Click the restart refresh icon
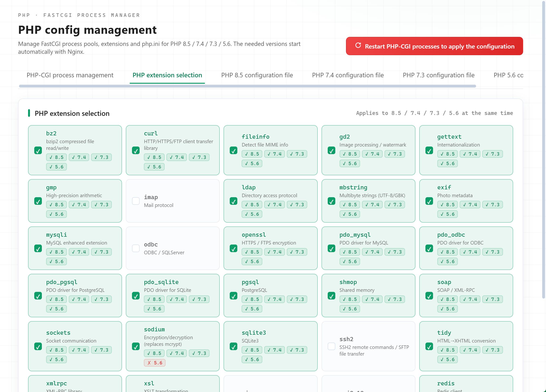Image resolution: width=546 pixels, height=392 pixels. [358, 45]
